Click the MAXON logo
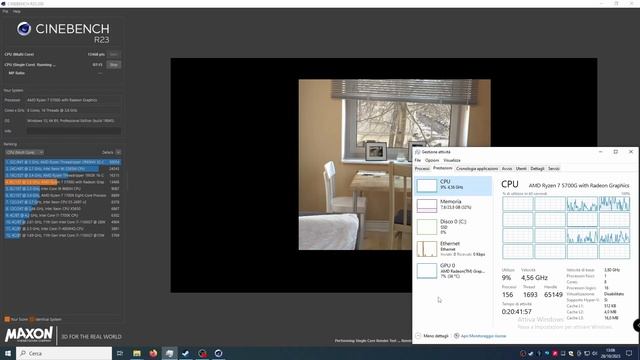Screen dimensions: 640x360 (x=29, y=335)
